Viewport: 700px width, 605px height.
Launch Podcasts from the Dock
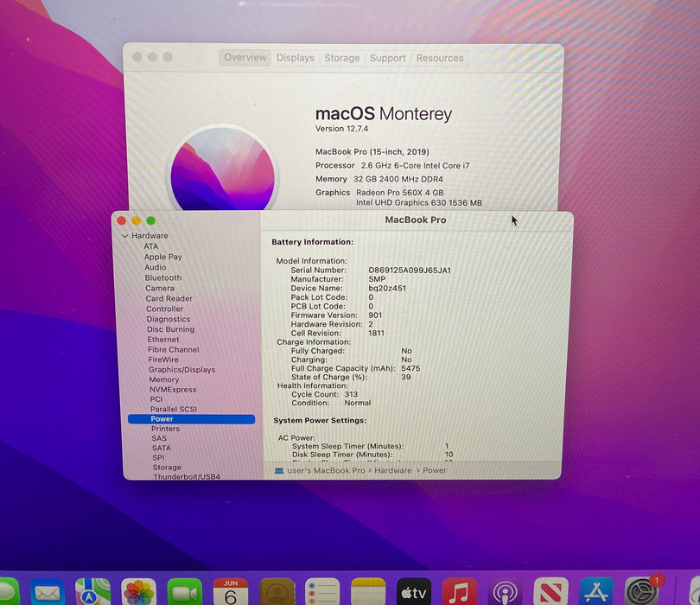(505, 592)
